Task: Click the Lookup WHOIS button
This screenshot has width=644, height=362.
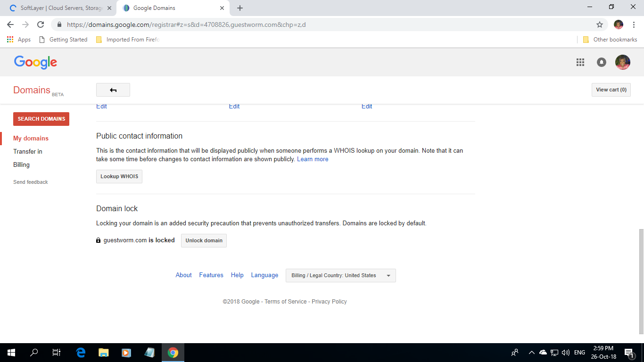Action: click(x=119, y=176)
